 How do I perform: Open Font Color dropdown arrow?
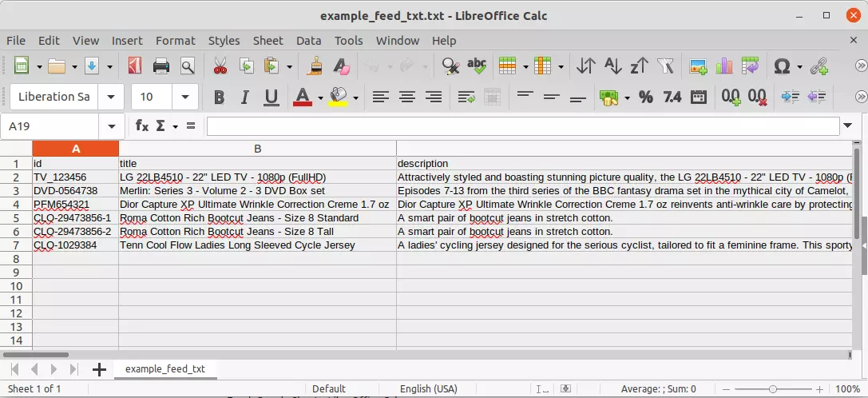tap(320, 98)
